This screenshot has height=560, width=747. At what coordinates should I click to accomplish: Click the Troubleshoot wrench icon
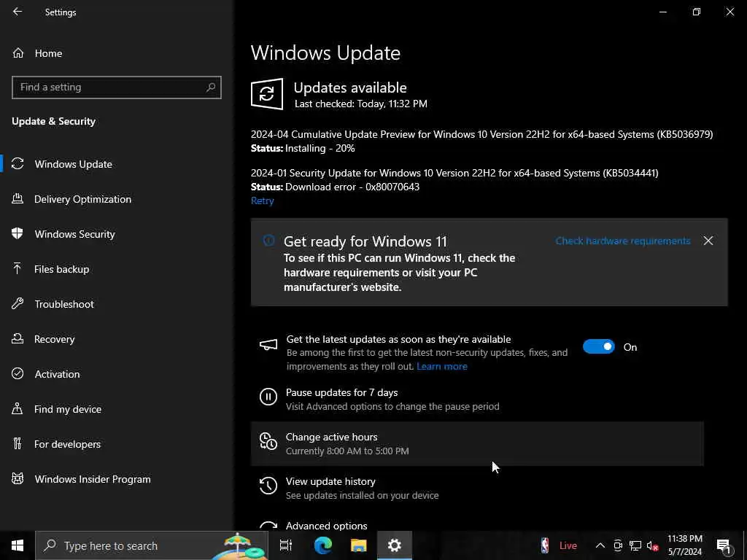pos(18,304)
